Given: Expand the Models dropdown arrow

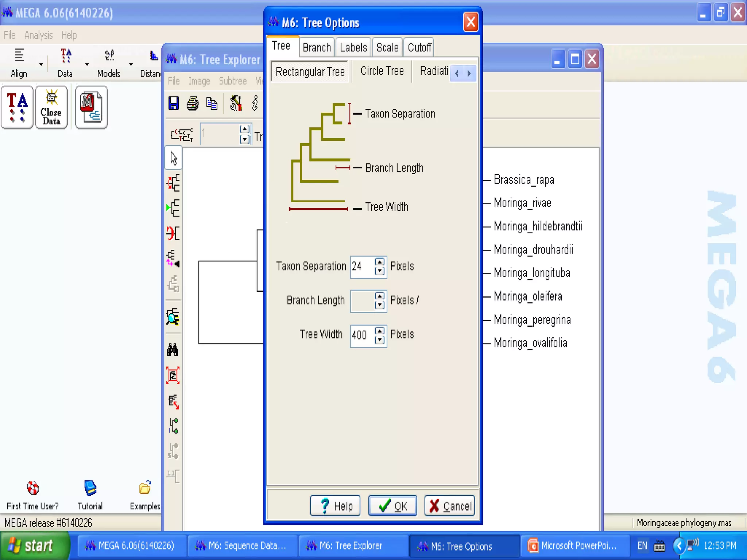Looking at the screenshot, I should click(x=131, y=65).
